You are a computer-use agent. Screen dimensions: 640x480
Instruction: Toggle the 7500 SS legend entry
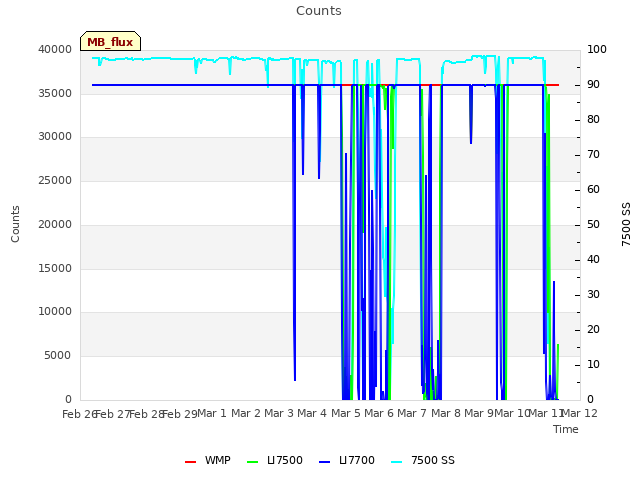coord(423,461)
